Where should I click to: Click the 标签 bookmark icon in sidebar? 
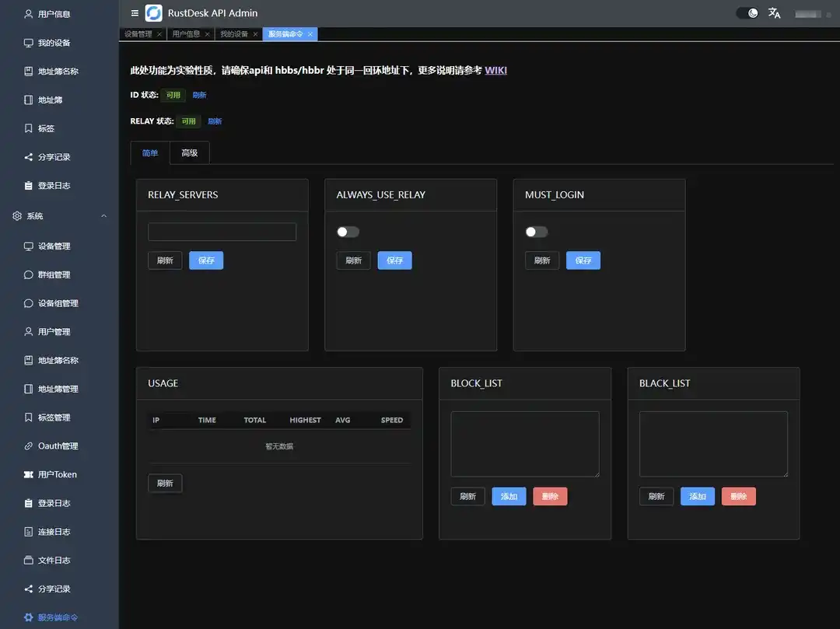[29, 128]
